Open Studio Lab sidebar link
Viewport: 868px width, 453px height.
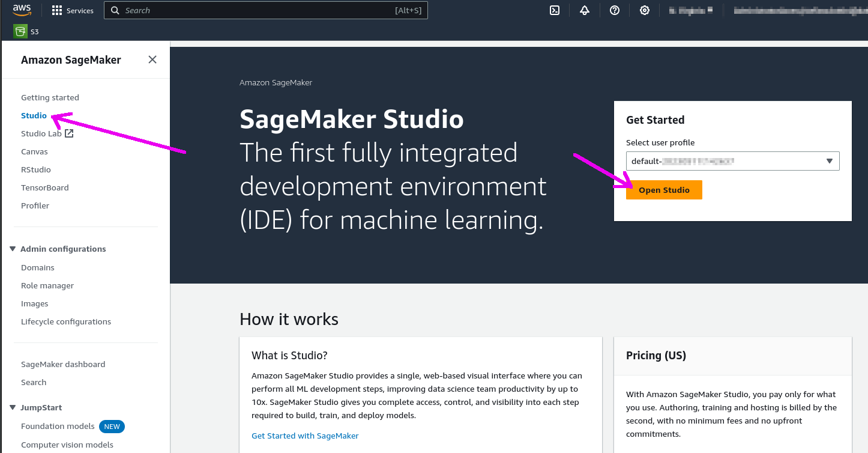41,133
